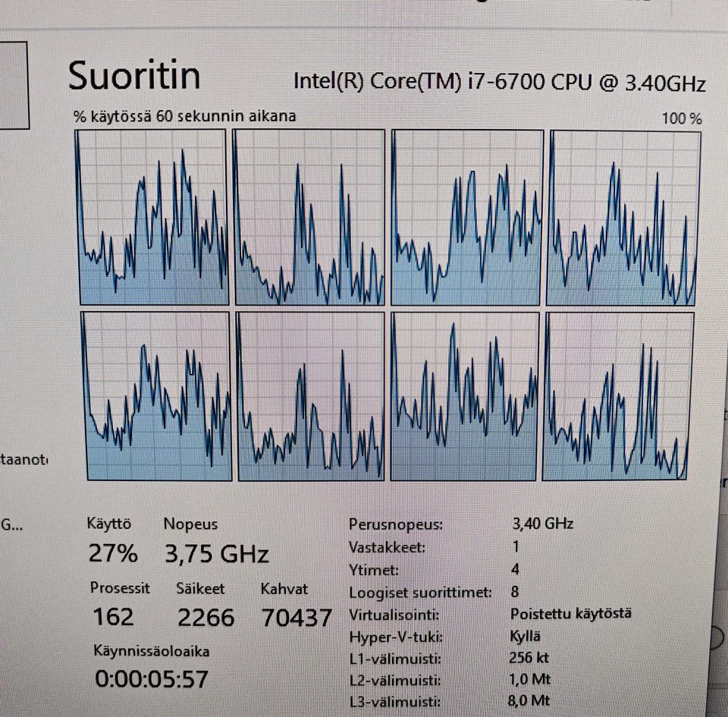
Task: Click the Suoritin heading
Action: point(134,76)
